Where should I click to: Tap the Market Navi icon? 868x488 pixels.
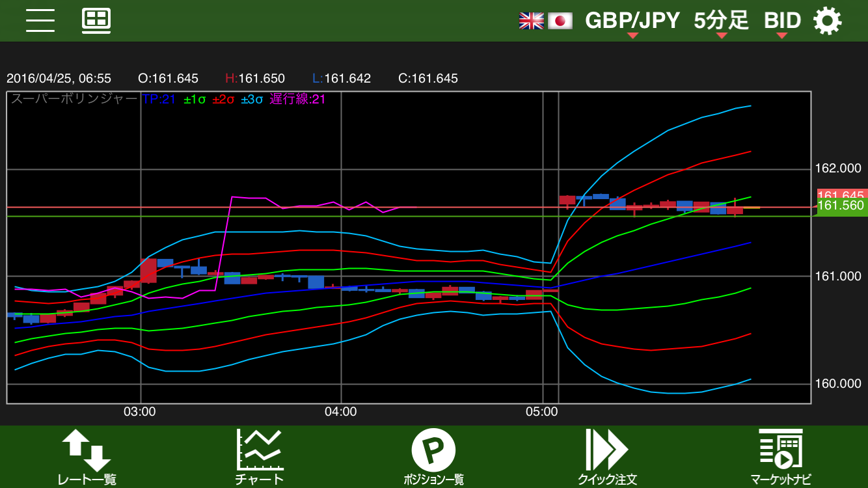780,450
